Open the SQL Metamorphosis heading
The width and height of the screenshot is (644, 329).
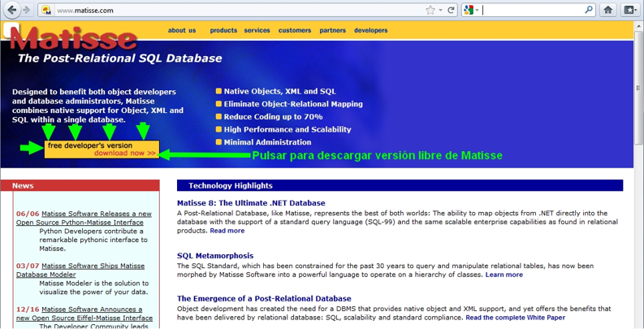click(215, 256)
